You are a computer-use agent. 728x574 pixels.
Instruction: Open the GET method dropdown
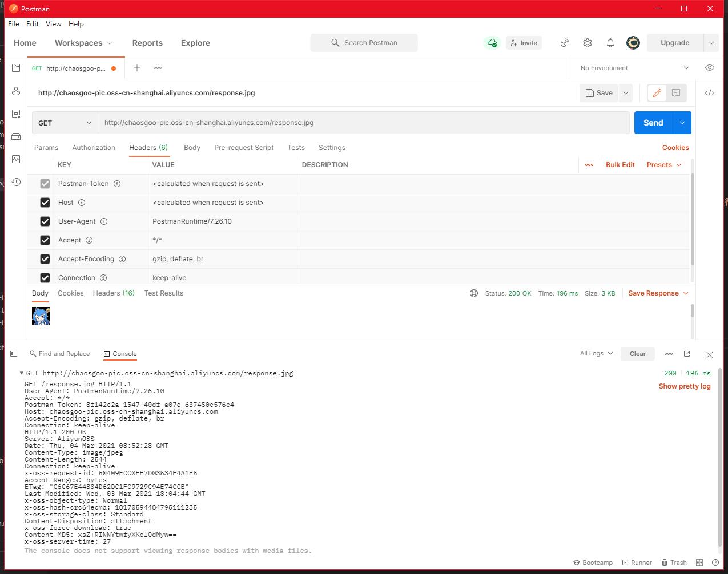click(x=65, y=123)
